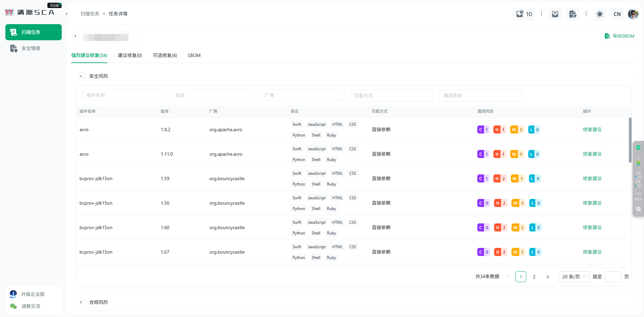The height and width of the screenshot is (317, 644).
Task: Click the document edit icon in header
Action: coord(573,14)
